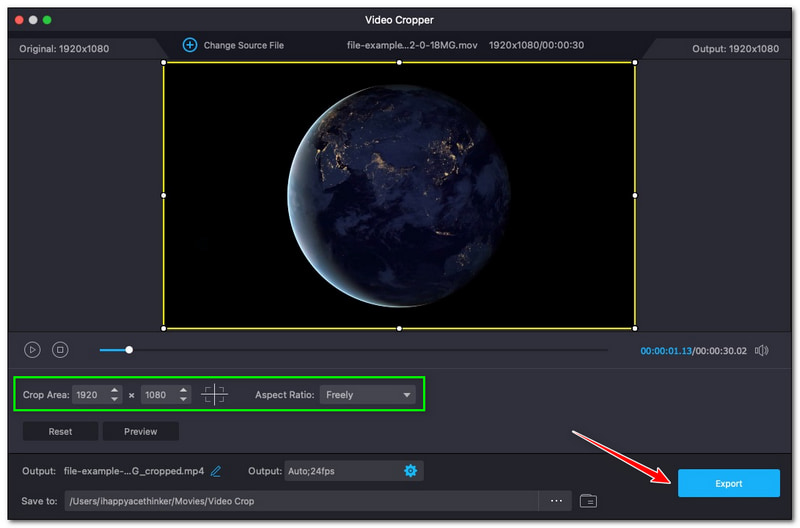Image resolution: width=800 pixels, height=528 pixels.
Task: Increase crop height with the up arrow
Action: coord(184,390)
